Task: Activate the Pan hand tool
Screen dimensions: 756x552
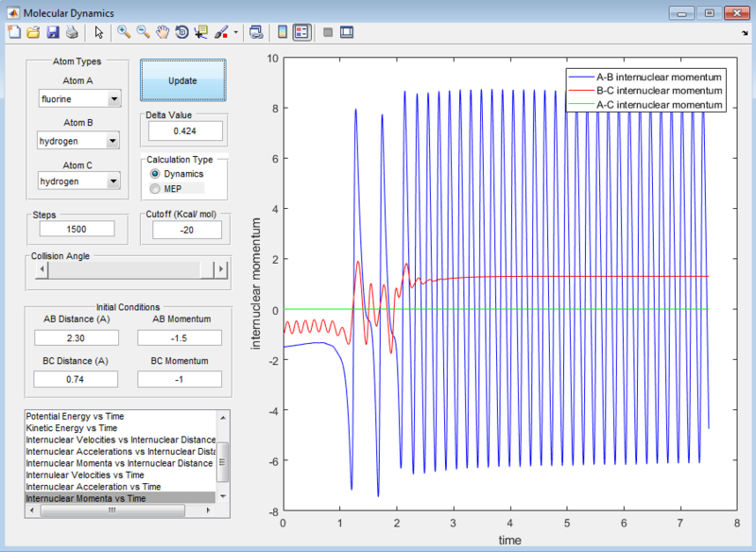Action: [x=163, y=32]
